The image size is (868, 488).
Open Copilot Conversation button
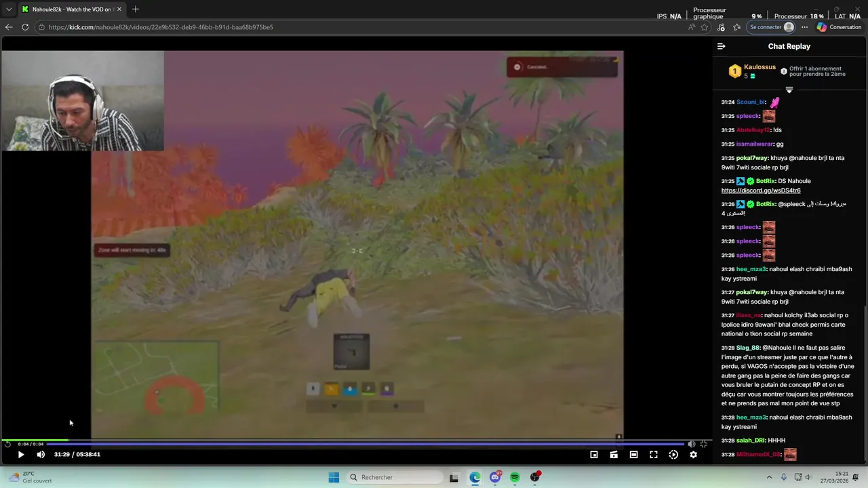(839, 27)
